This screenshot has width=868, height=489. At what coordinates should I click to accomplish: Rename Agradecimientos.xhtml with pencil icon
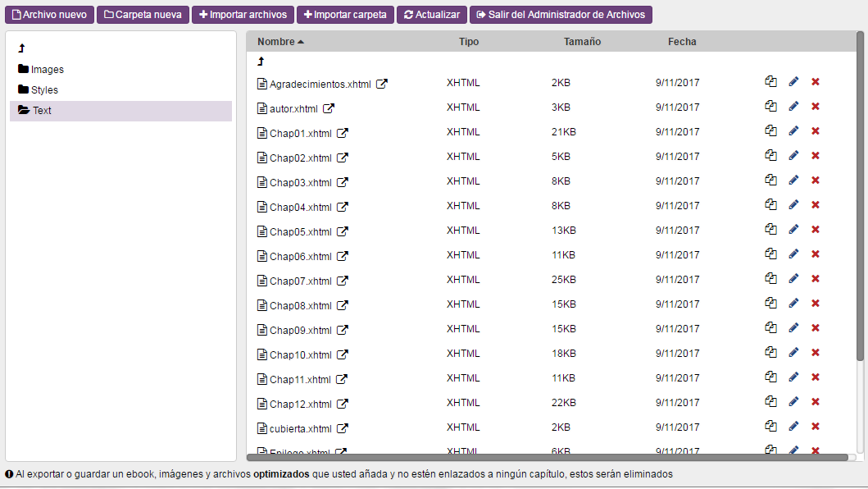pyautogui.click(x=793, y=81)
